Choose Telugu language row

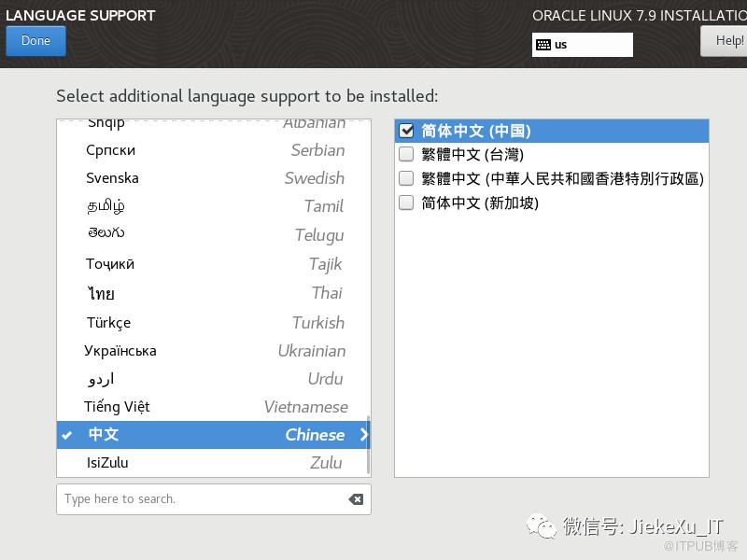pos(214,234)
